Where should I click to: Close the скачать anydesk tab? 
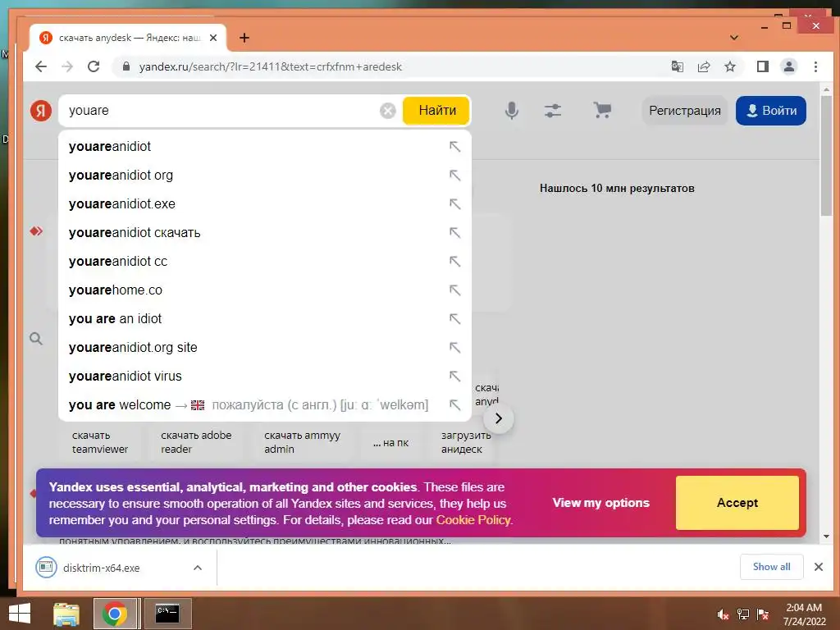coord(213,38)
